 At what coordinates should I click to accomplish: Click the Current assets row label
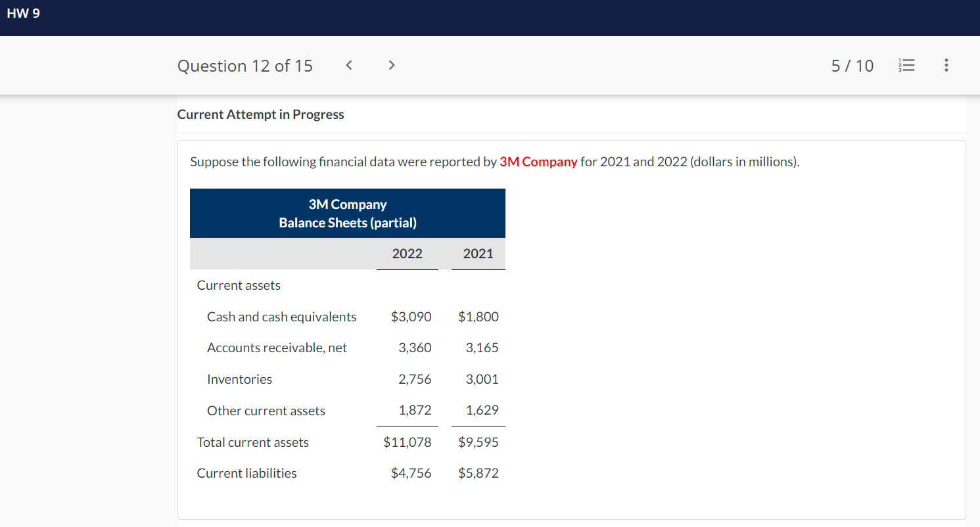[238, 285]
